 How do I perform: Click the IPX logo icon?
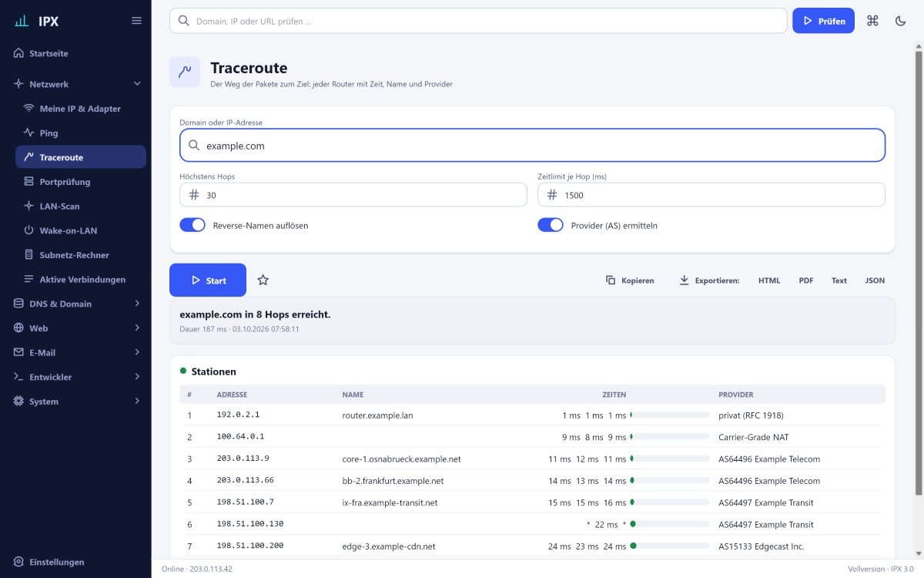(22, 21)
